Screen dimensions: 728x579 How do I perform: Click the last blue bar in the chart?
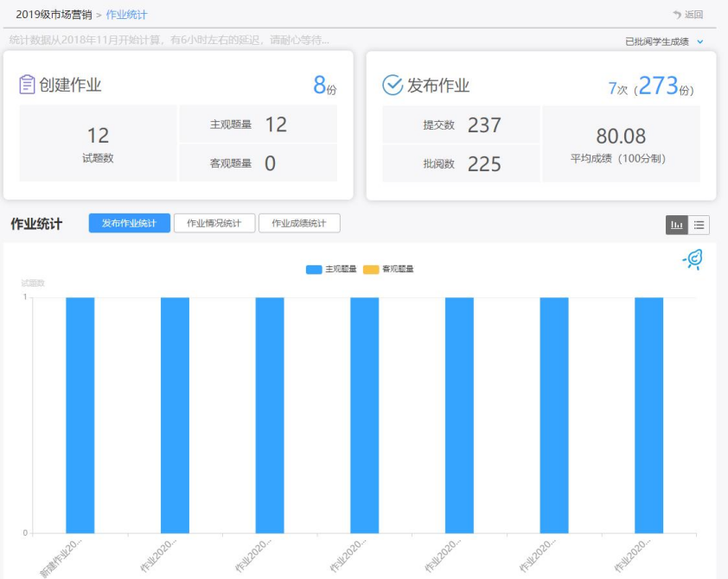(648, 415)
